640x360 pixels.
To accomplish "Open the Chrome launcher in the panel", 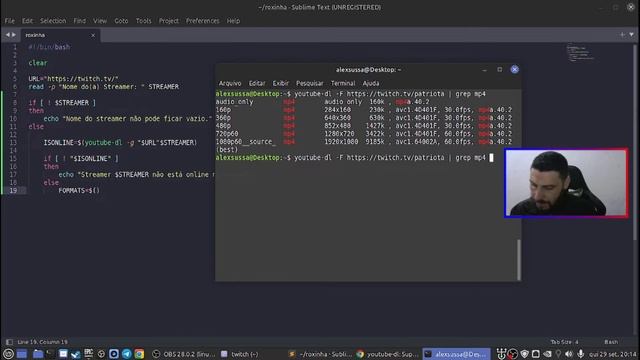I will pos(139,354).
